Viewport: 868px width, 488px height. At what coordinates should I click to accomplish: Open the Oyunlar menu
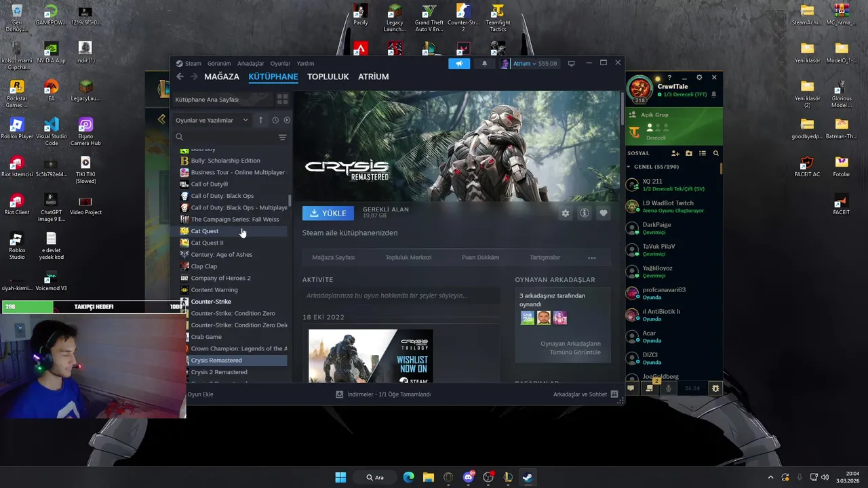point(280,64)
